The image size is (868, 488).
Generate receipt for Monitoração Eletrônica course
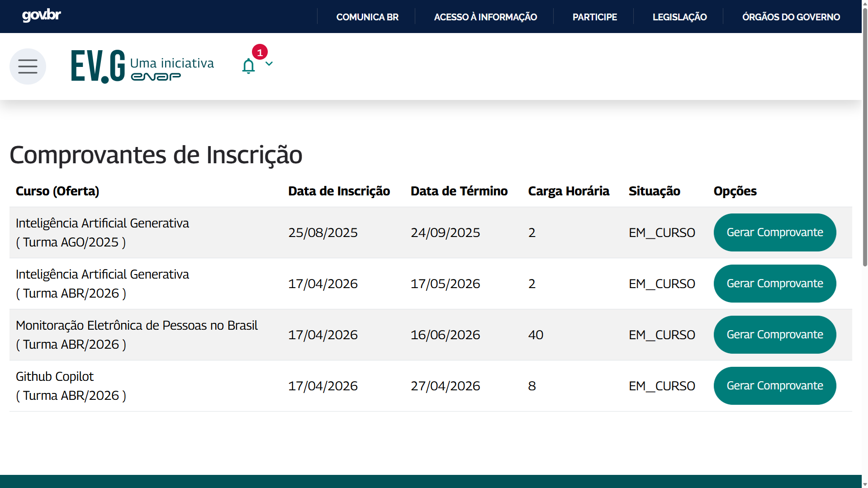pyautogui.click(x=774, y=335)
